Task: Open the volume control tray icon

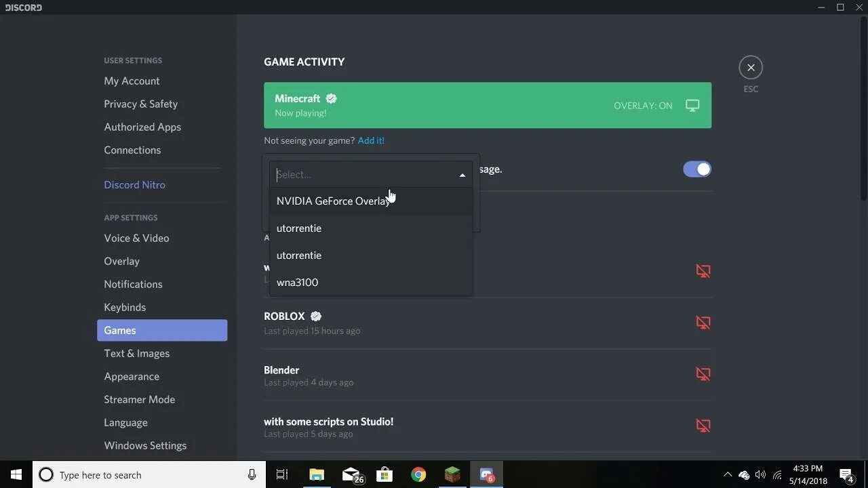Action: [x=760, y=474]
